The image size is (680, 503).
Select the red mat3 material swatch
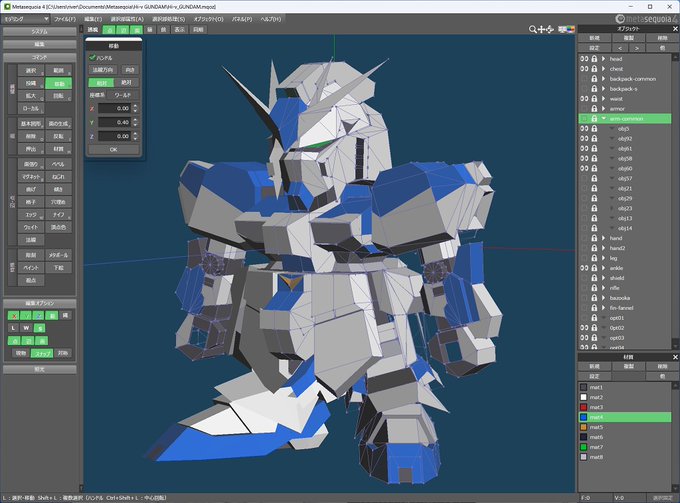(583, 407)
